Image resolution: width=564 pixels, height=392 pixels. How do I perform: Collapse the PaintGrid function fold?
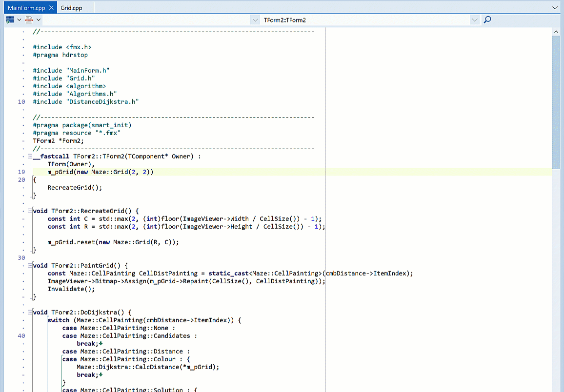[x=29, y=265]
